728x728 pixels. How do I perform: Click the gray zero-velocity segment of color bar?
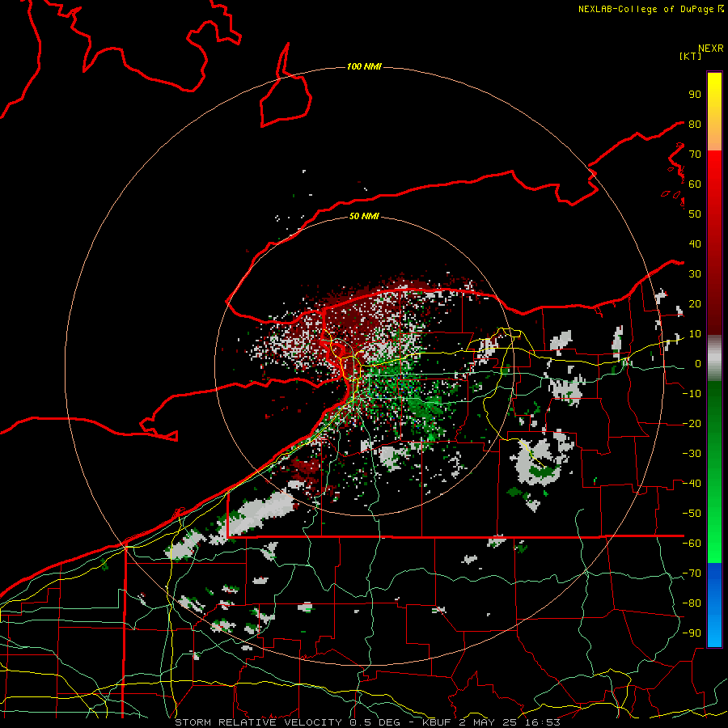point(714,360)
